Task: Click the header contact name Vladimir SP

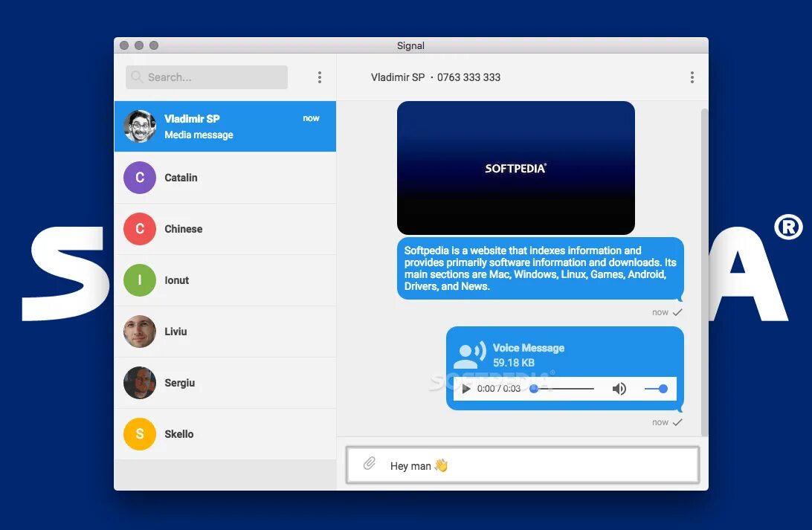Action: (x=398, y=77)
